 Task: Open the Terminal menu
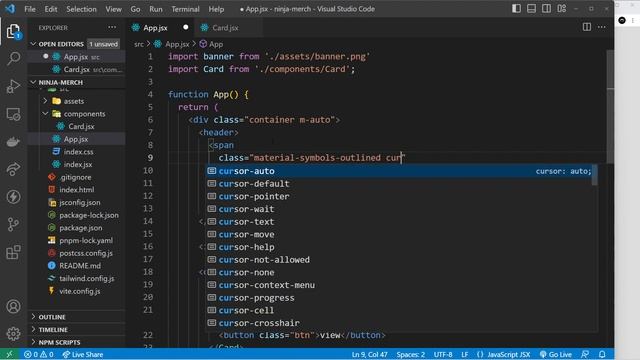pyautogui.click(x=185, y=9)
